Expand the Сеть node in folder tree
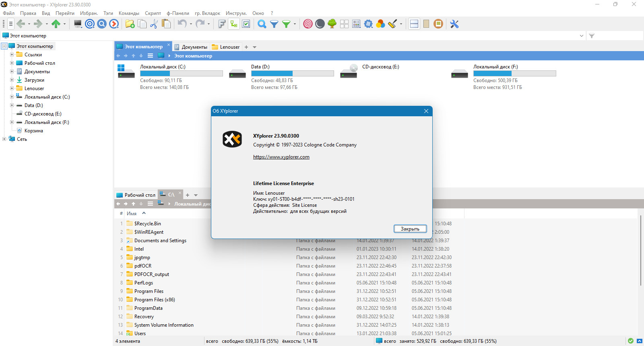644x346 pixels. 4,139
